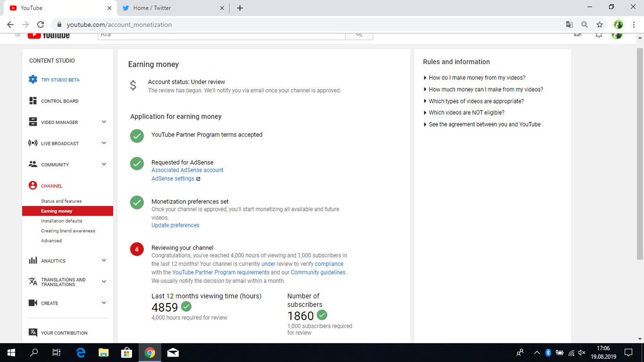The width and height of the screenshot is (644, 362).
Task: Expand the Create section chevron
Action: click(104, 302)
